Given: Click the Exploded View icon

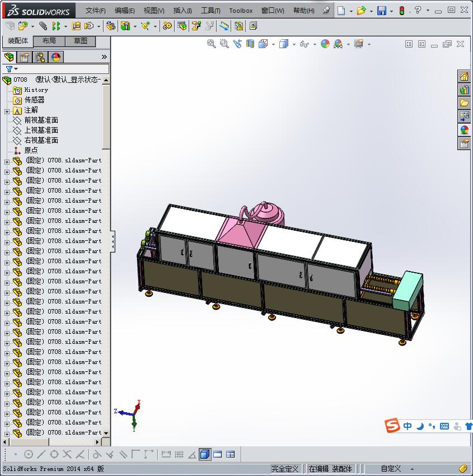Looking at the screenshot, I should [x=196, y=26].
